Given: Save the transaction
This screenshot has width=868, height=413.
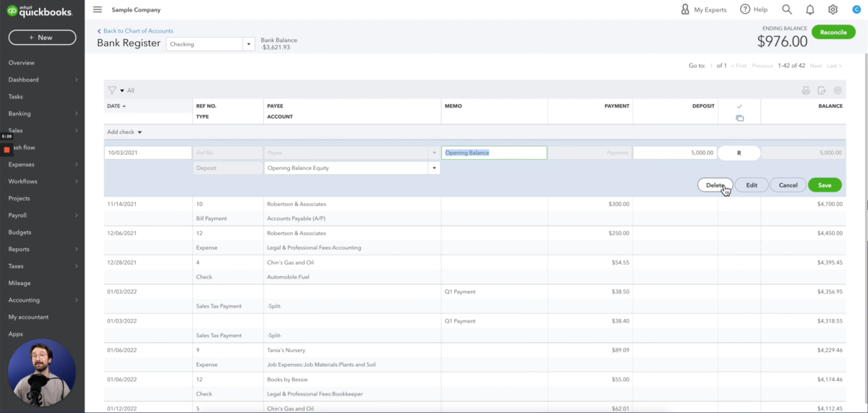Looking at the screenshot, I should tap(825, 185).
